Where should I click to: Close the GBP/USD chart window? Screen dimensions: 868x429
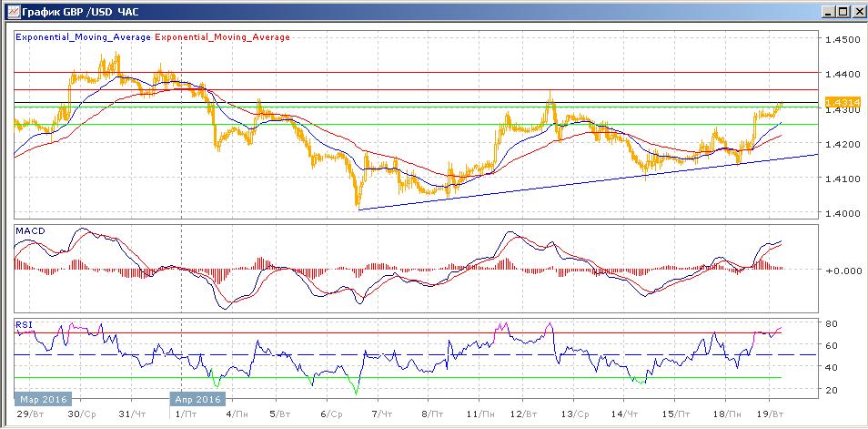(x=857, y=11)
